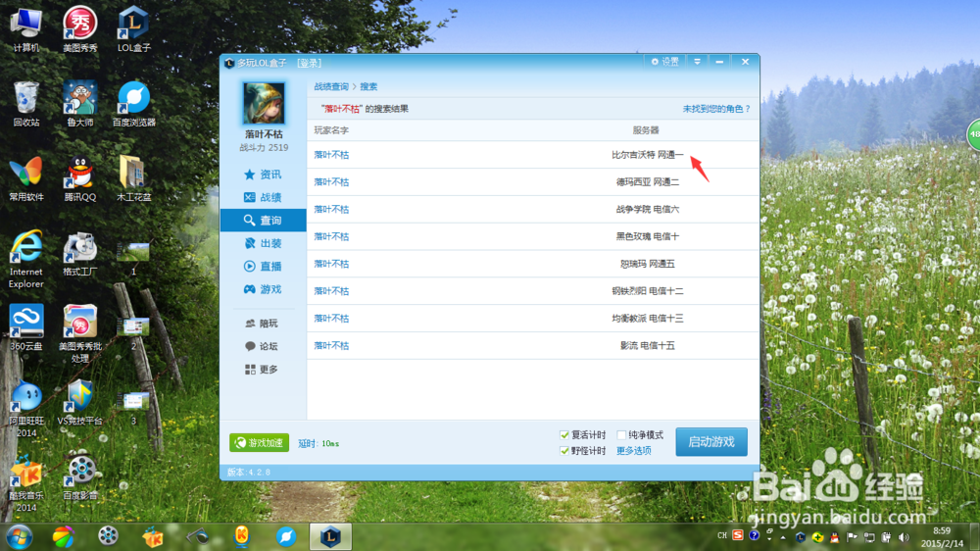This screenshot has height=551, width=980.
Task: Open the 酷我音乐2014 desktop icon
Action: click(x=25, y=482)
